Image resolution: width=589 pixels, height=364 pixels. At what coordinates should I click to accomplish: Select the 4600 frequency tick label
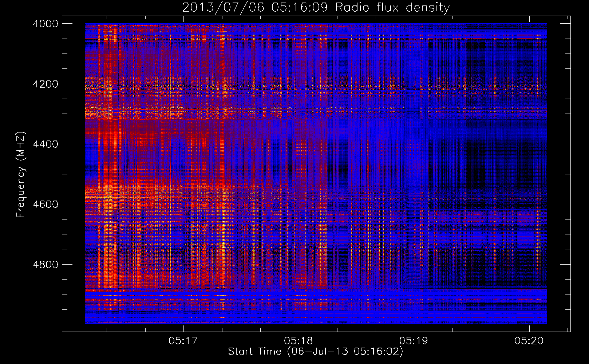(46, 204)
